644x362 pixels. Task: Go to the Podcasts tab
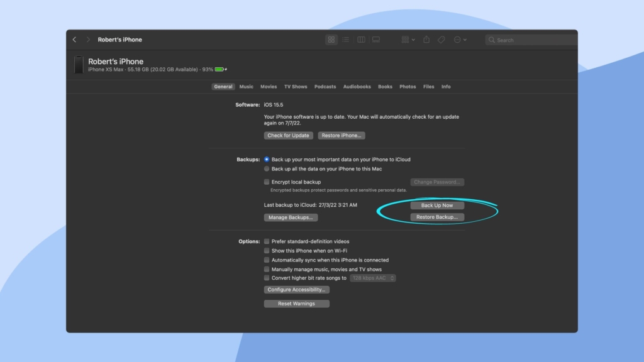325,87
